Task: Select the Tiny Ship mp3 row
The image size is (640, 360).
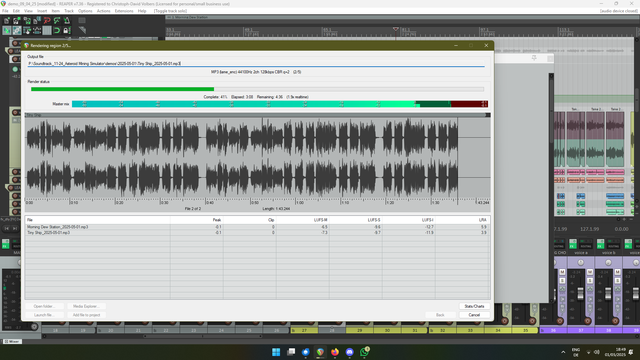Action: point(257,233)
